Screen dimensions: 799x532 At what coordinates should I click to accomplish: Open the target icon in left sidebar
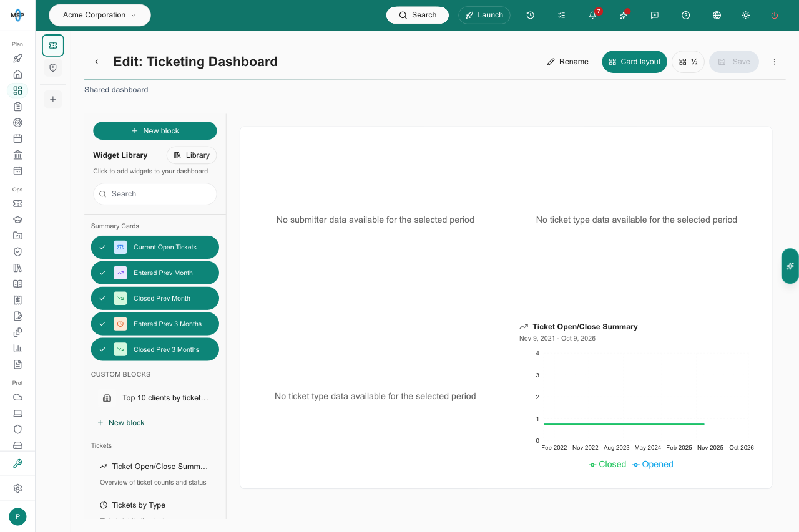click(17, 123)
